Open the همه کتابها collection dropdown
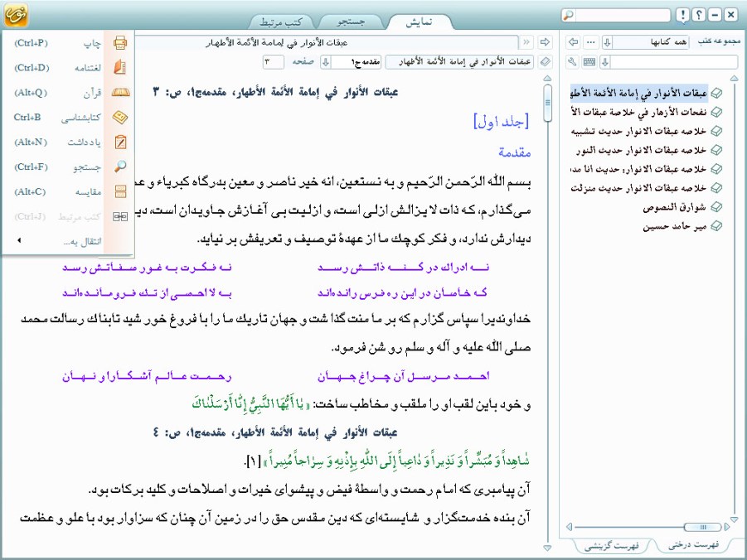The width and height of the screenshot is (747, 560). [x=646, y=42]
